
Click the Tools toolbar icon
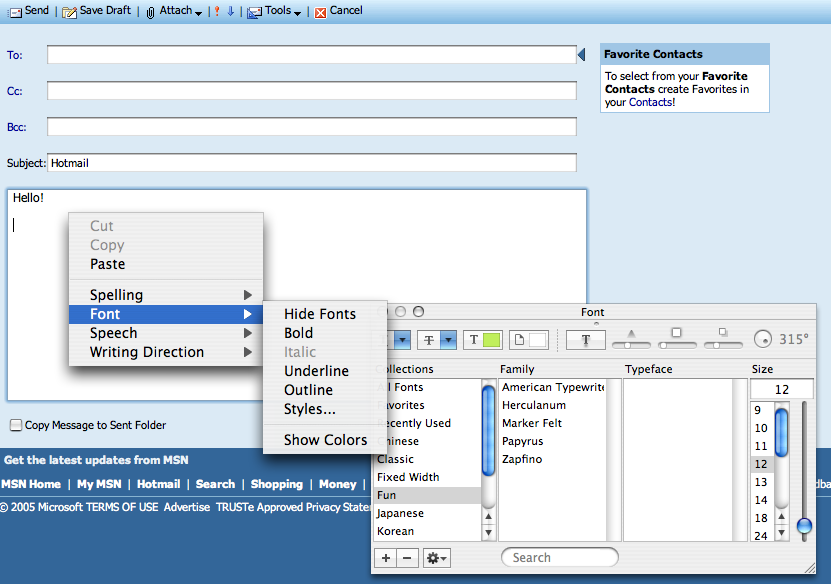point(254,12)
